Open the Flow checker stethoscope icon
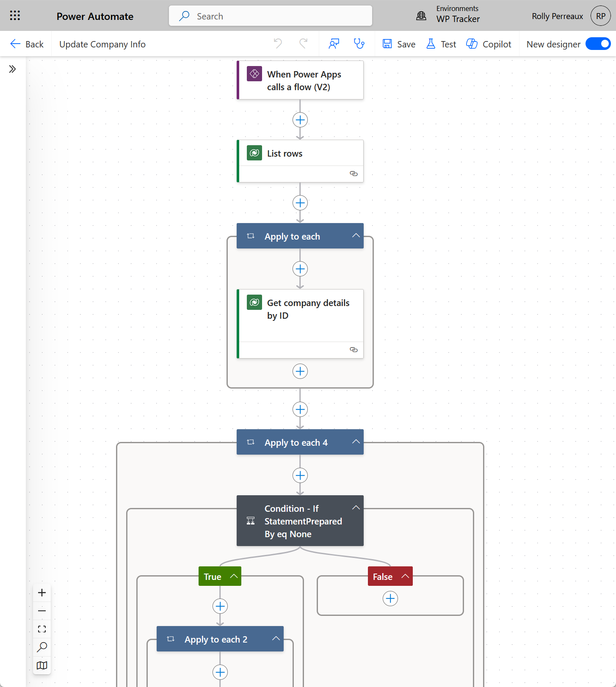616x687 pixels. click(x=359, y=44)
